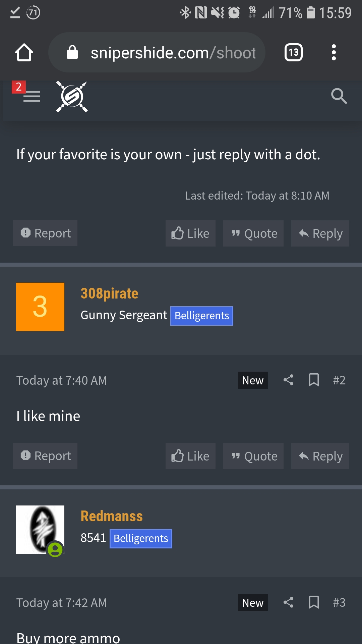Open the forum hamburger navigation menu

tap(32, 96)
